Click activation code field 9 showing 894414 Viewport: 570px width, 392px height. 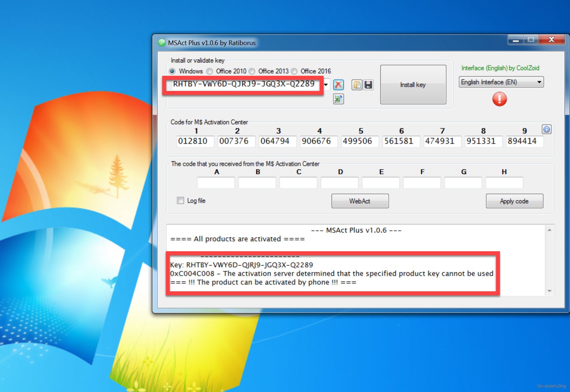[525, 141]
